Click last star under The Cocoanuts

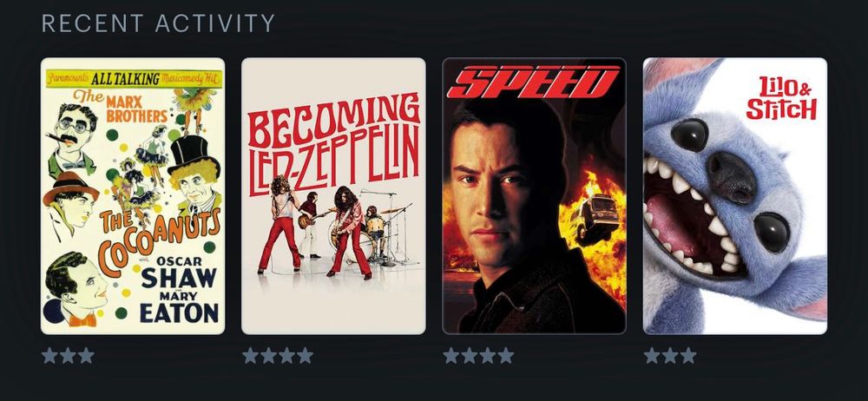(86, 356)
